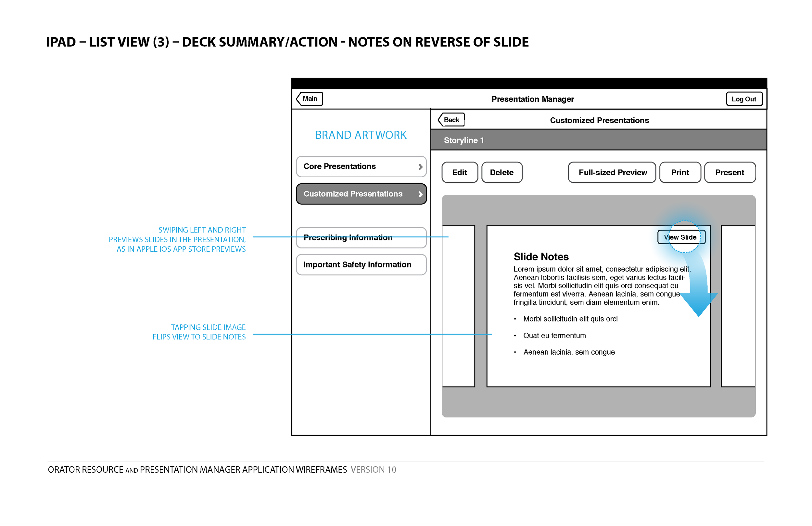Start presenting with the Present button
Screen dimensions: 812x526
pos(730,173)
